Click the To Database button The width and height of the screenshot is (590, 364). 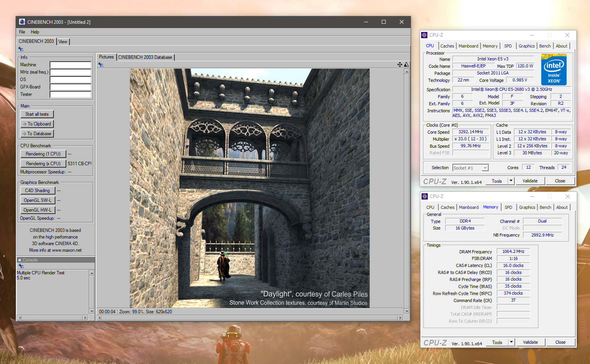[37, 134]
